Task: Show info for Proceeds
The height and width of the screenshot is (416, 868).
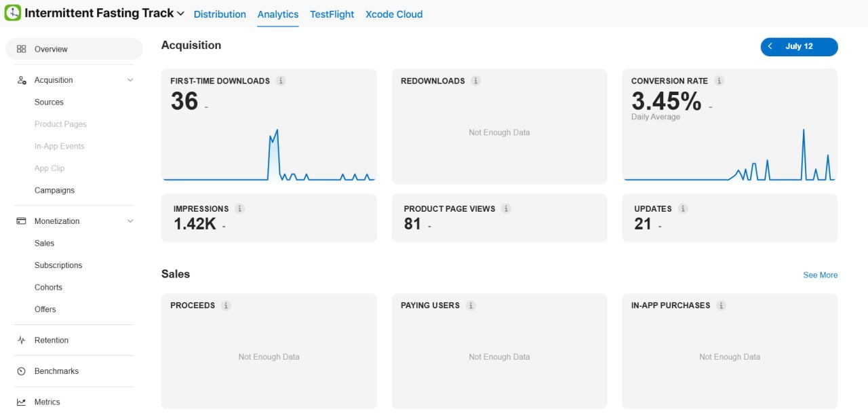Action: coord(226,305)
